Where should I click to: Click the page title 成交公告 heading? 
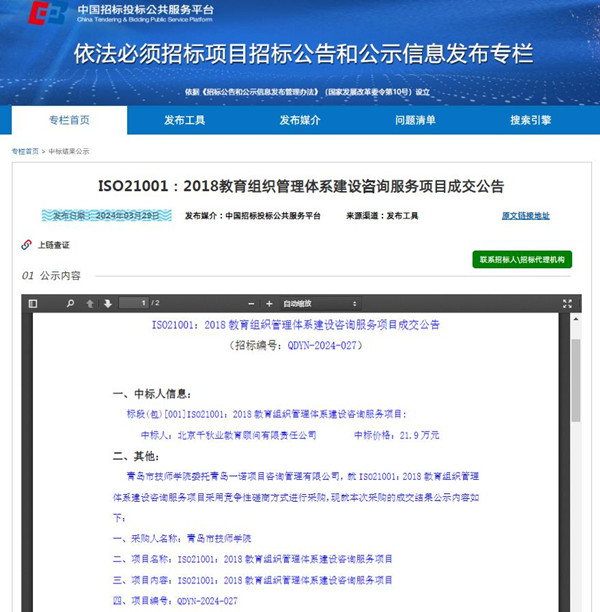pos(301,186)
